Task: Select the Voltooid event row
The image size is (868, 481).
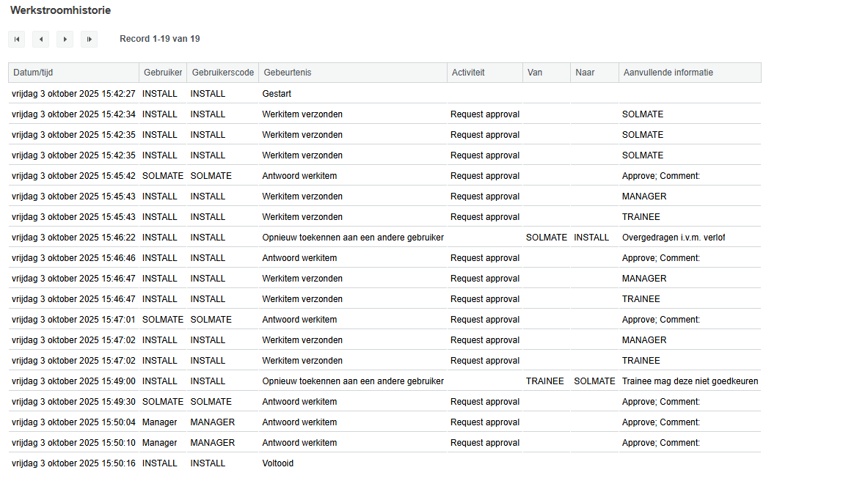Action: pos(277,463)
